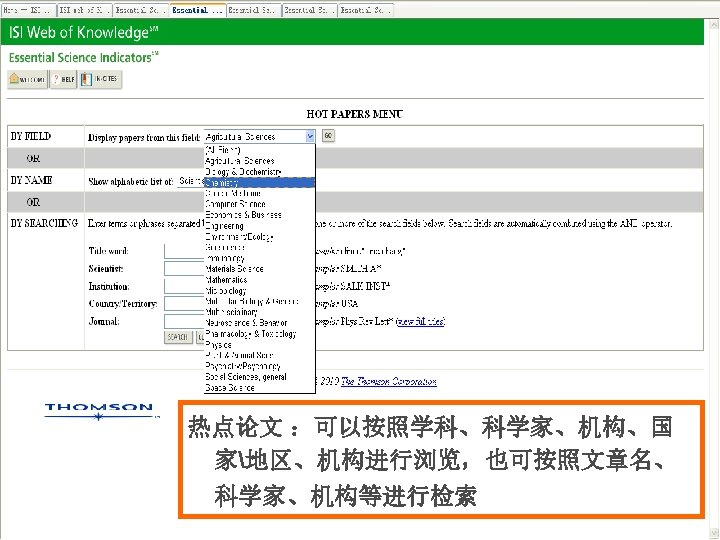Screen dimensions: 720x540
Task: Click the SEARCH button under Journal field
Action: tap(178, 337)
